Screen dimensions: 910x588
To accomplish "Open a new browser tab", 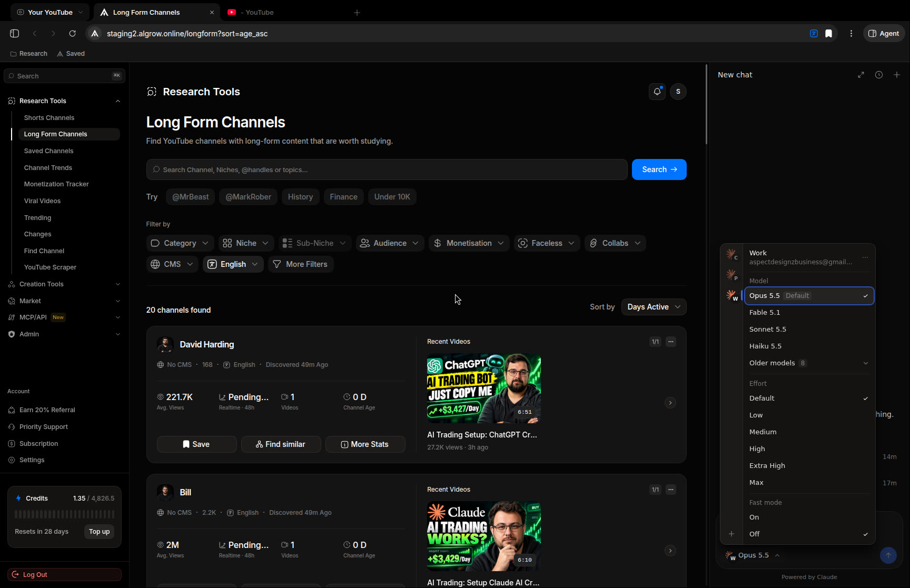I will 357,12.
